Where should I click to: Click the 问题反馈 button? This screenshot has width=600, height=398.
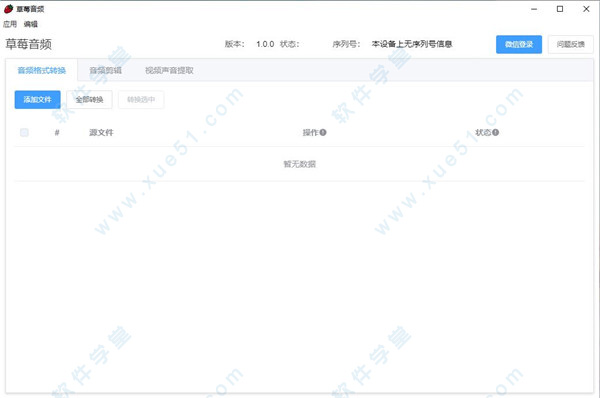(571, 44)
